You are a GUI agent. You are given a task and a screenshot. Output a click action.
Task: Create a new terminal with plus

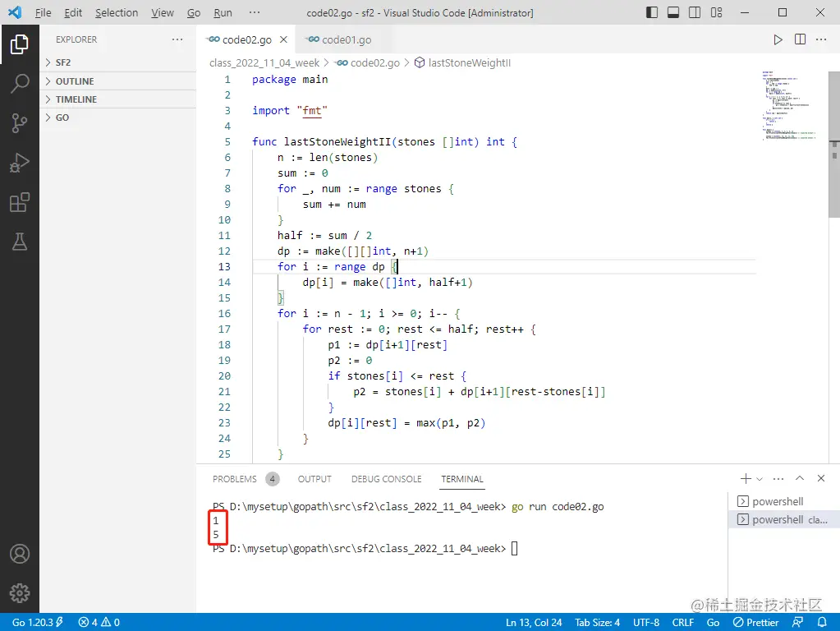[746, 479]
